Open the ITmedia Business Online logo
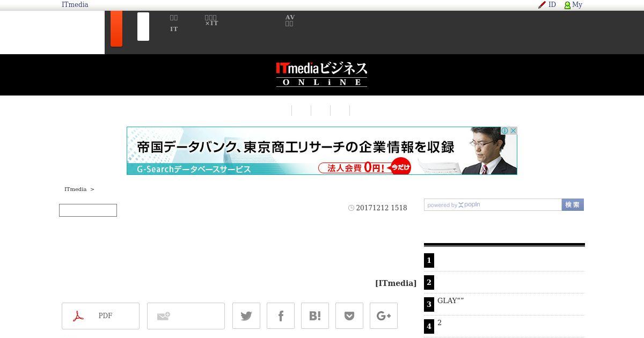The height and width of the screenshot is (338, 644). [321, 75]
